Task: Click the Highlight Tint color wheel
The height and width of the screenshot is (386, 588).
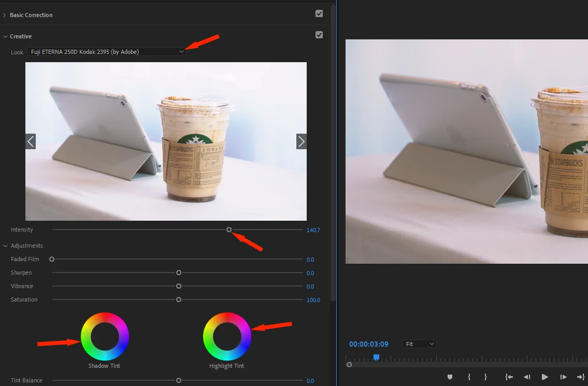Action: [227, 336]
